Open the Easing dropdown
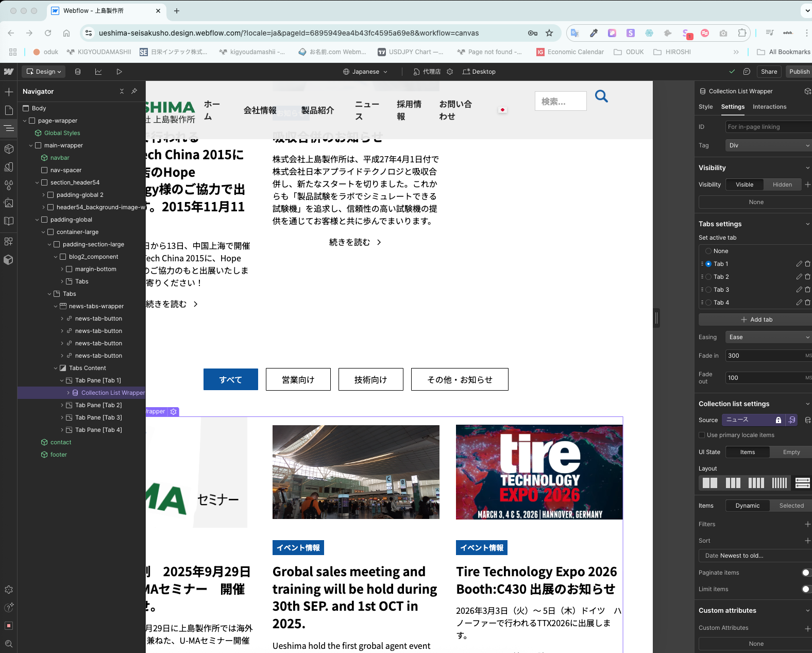The image size is (812, 653). click(x=769, y=337)
